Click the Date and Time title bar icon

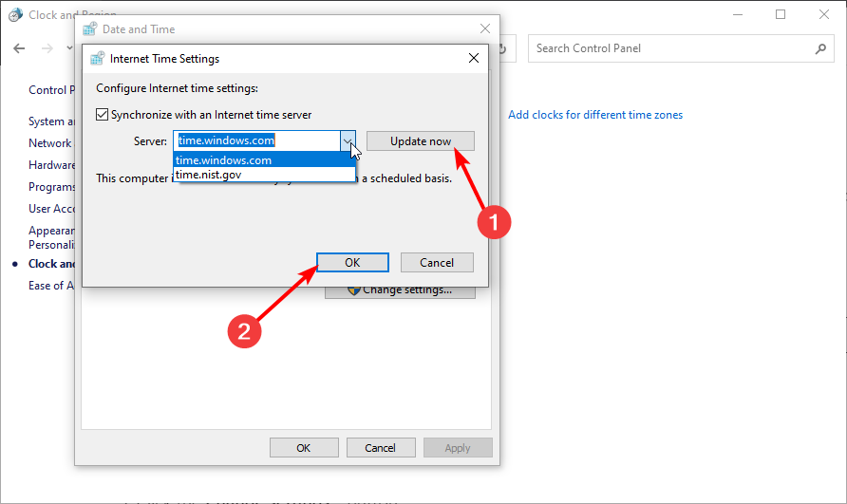click(x=89, y=28)
